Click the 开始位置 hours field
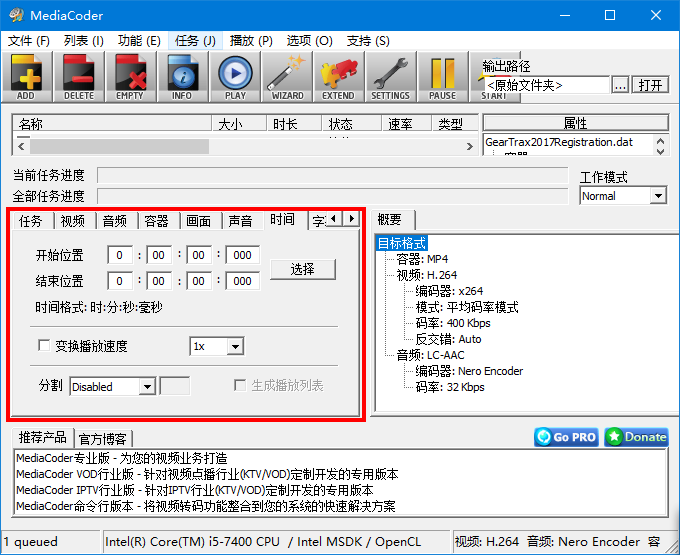The height and width of the screenshot is (555, 680). (x=120, y=255)
